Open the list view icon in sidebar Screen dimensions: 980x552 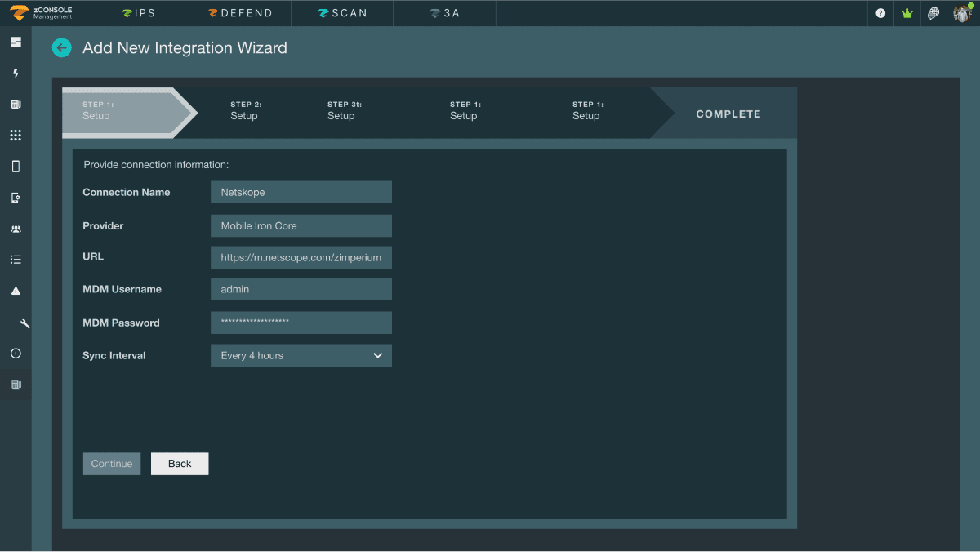15,260
